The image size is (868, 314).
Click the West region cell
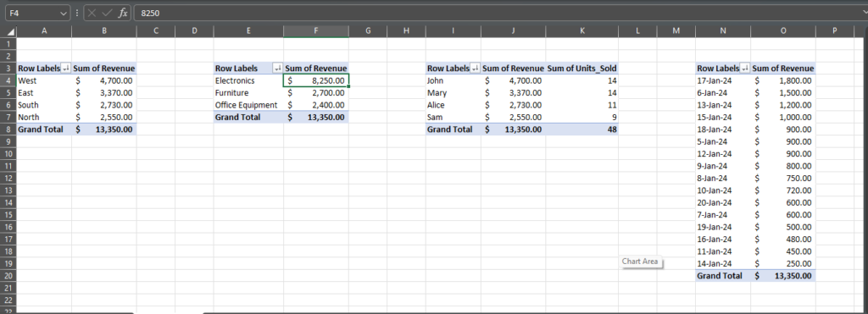coord(44,80)
